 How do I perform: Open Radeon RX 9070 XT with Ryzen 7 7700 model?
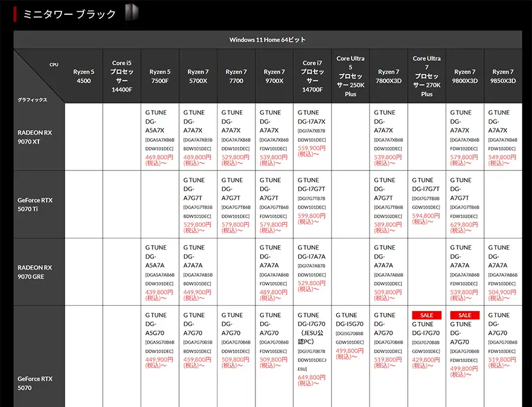(236, 137)
